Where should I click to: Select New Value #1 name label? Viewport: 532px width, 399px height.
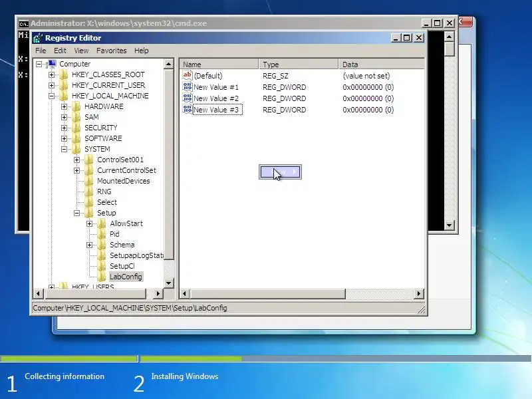[x=216, y=87]
